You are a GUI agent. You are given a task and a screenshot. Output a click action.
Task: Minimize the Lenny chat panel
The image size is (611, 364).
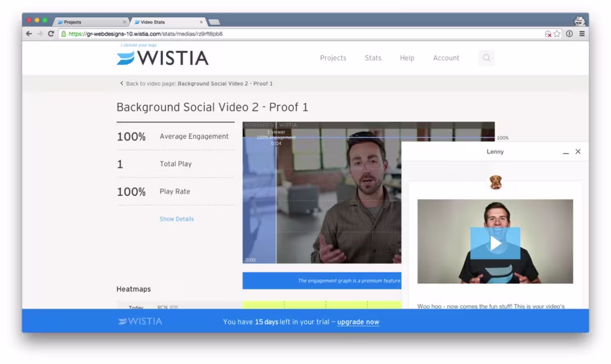tap(566, 152)
